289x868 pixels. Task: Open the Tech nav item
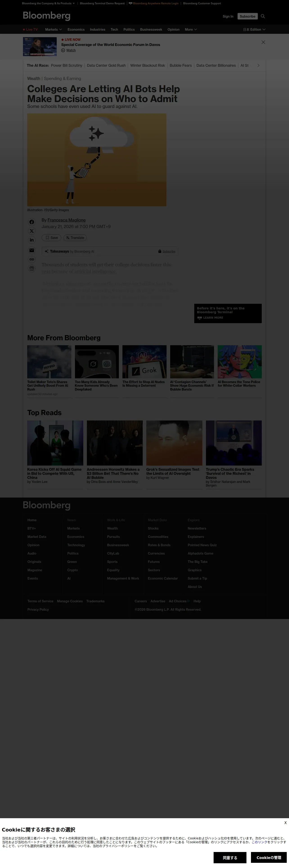(114, 30)
